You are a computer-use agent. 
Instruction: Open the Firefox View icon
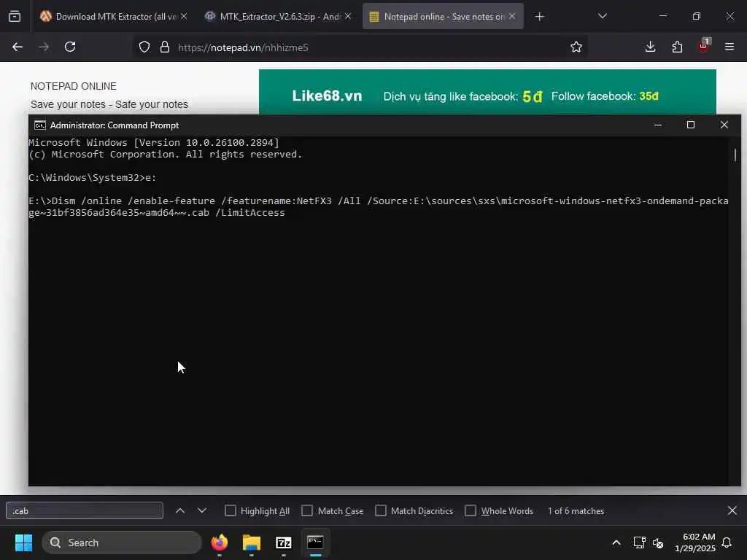pyautogui.click(x=15, y=17)
